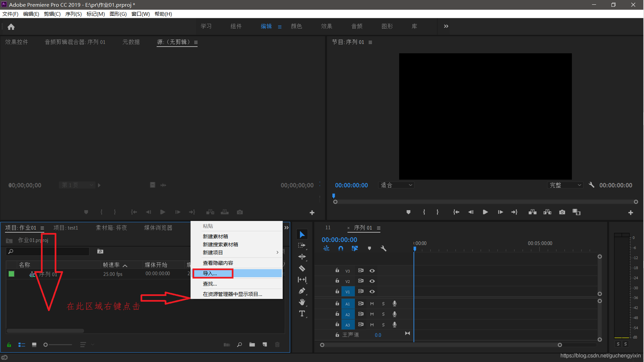Screen dimensions: 644x362
Task: Go to Out point in Program monitor
Action: point(514,212)
